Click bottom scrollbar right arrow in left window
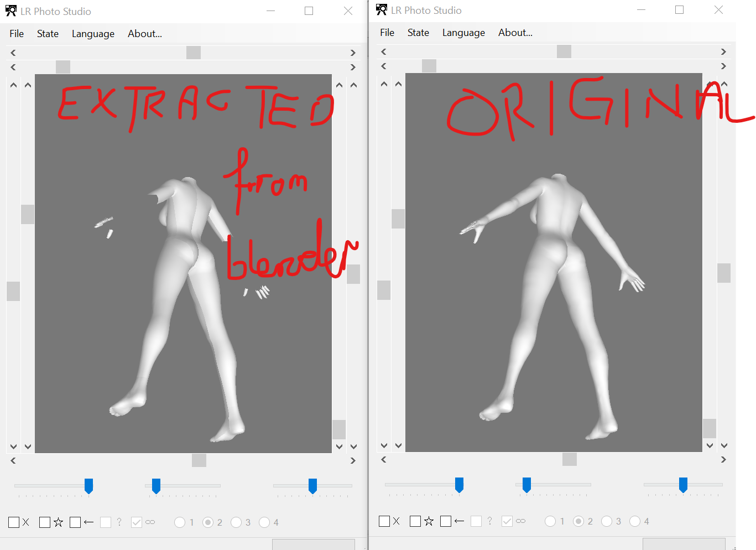Viewport: 756px width, 550px height. [353, 460]
